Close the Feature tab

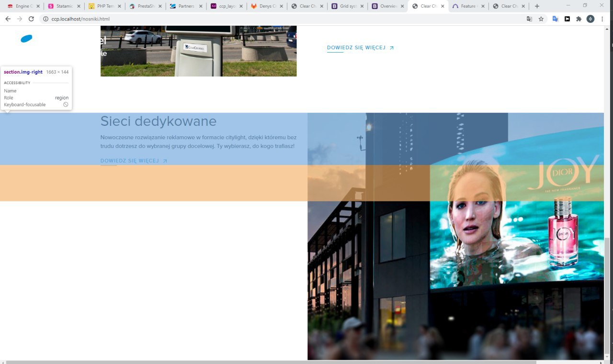pos(484,6)
